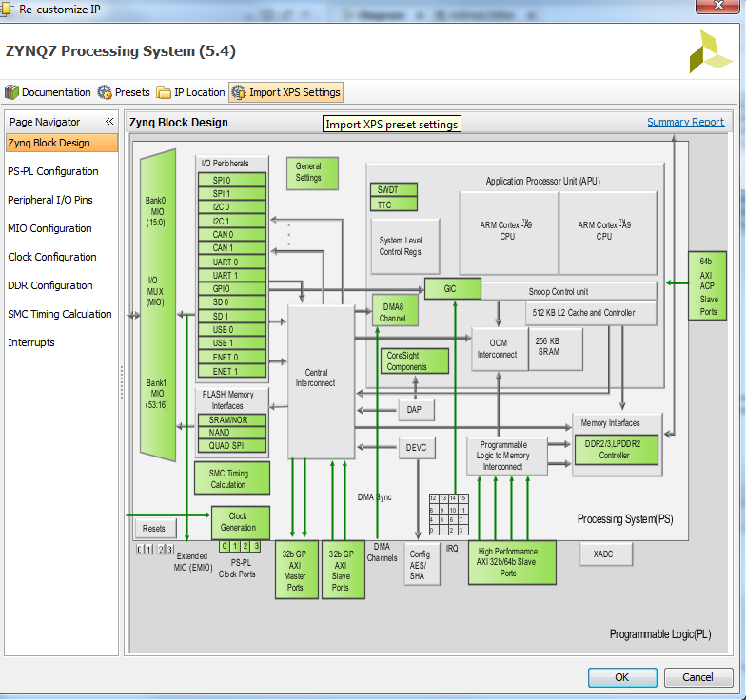Go to PS-PL Configuration page

(53, 171)
